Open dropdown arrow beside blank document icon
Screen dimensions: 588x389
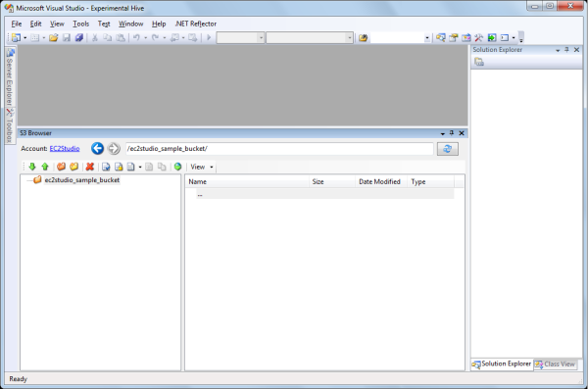tap(140, 167)
